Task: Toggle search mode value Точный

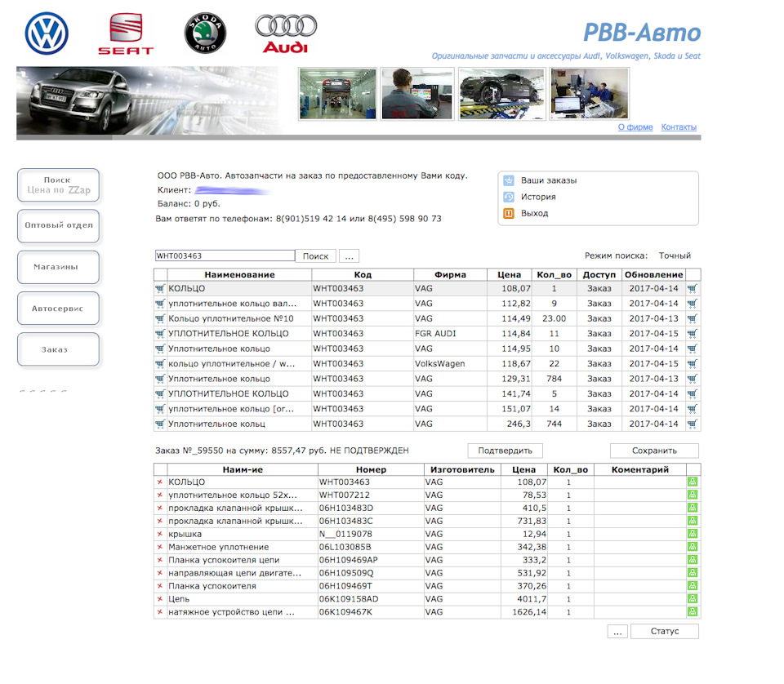Action: [x=675, y=255]
